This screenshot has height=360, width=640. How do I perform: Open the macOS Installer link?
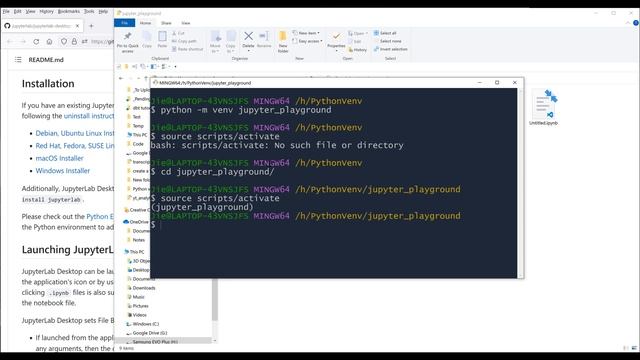coord(59,158)
